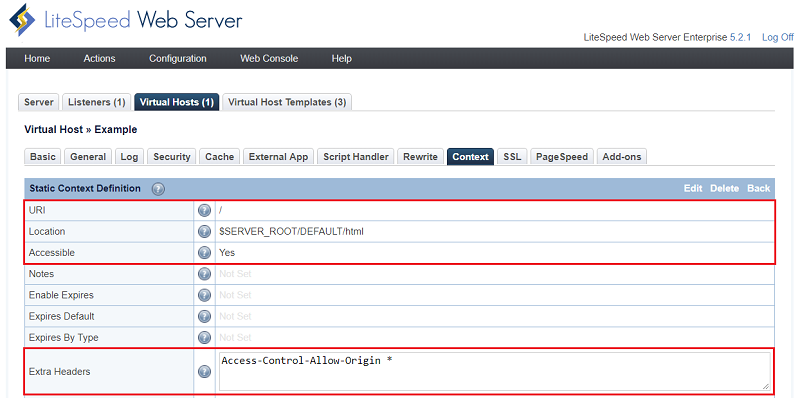Image resolution: width=800 pixels, height=398 pixels.
Task: Select the Context sub-tab
Action: (x=470, y=157)
